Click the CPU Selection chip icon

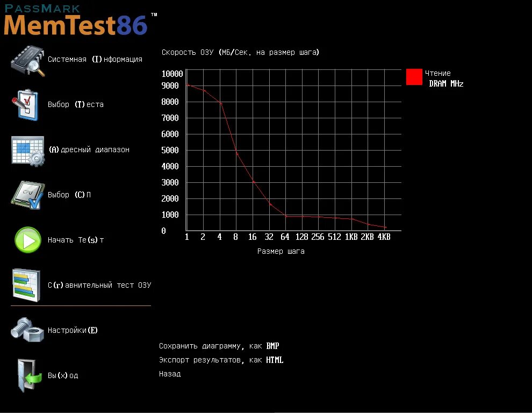[x=27, y=195]
